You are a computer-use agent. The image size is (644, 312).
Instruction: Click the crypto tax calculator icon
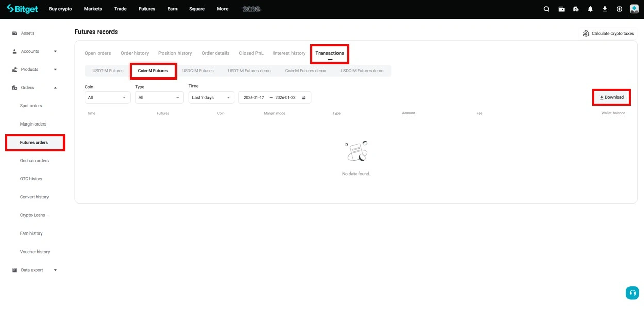[x=586, y=33]
